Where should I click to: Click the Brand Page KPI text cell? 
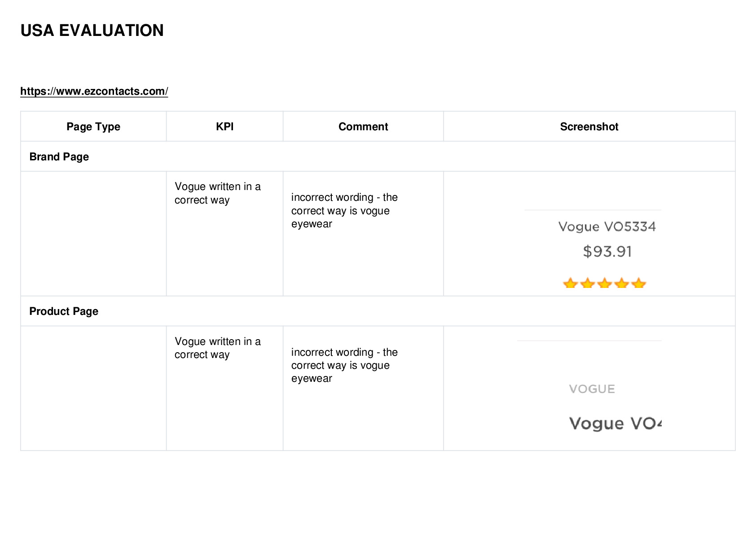(x=218, y=193)
